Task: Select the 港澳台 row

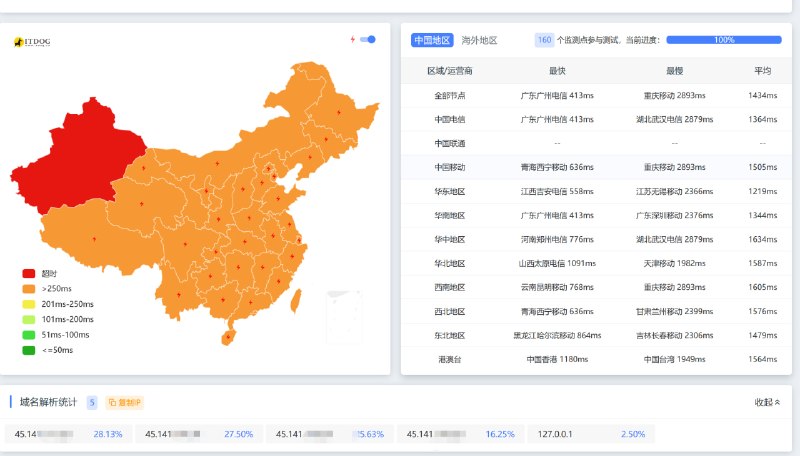Action: click(596, 359)
